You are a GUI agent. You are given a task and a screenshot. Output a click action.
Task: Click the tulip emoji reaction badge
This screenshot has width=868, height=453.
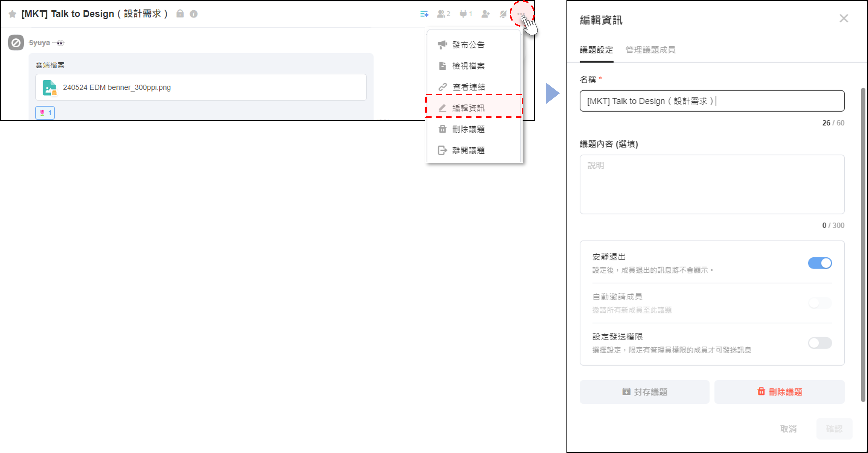45,113
